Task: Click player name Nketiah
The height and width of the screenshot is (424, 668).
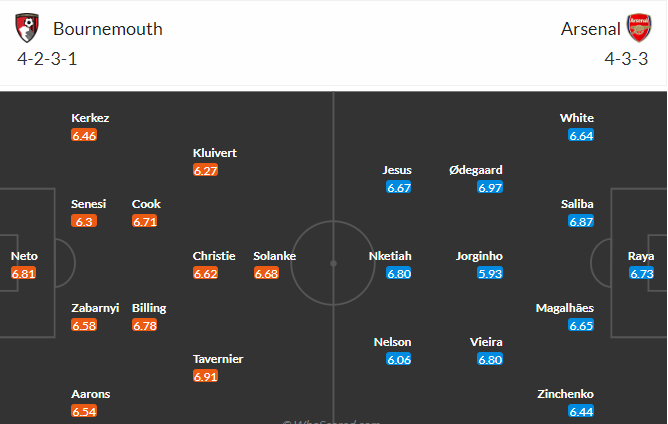Action: [390, 256]
